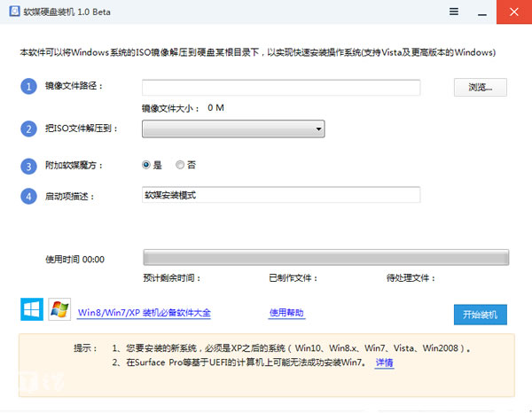Click the installation progress bar
Screen dimensions: 532x413
tap(326, 257)
